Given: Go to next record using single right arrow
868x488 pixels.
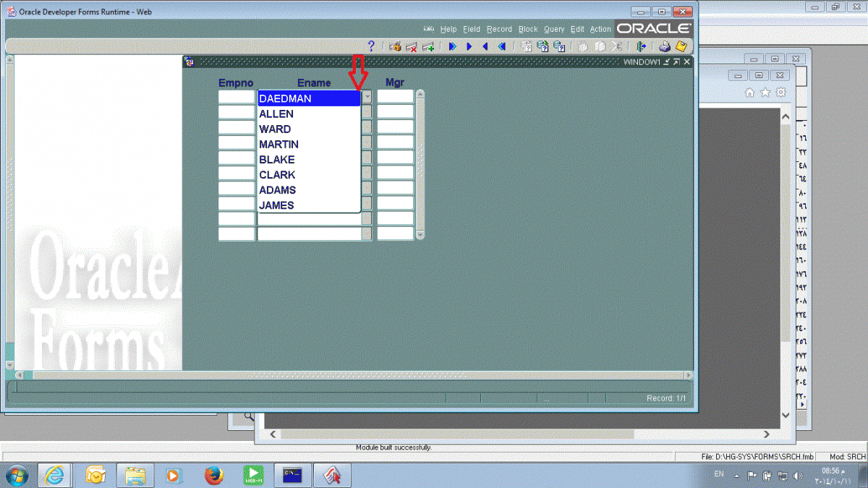Looking at the screenshot, I should (469, 46).
